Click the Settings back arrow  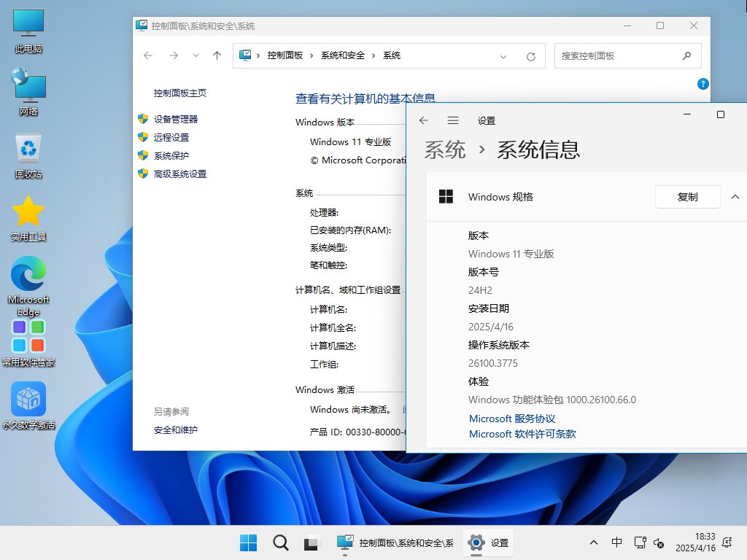tap(424, 120)
